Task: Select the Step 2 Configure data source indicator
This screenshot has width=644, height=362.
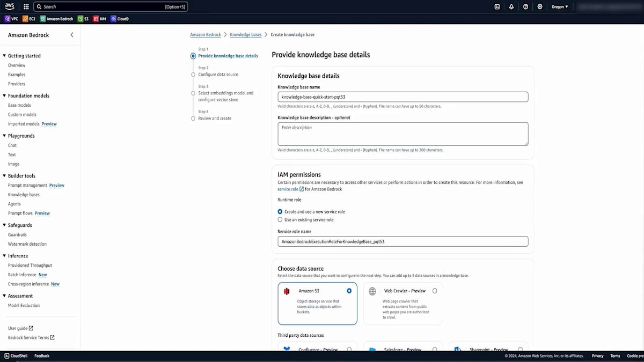Action: click(193, 75)
